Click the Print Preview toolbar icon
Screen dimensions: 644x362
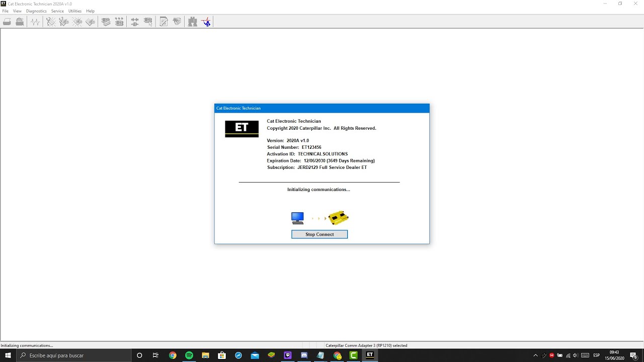pos(20,22)
